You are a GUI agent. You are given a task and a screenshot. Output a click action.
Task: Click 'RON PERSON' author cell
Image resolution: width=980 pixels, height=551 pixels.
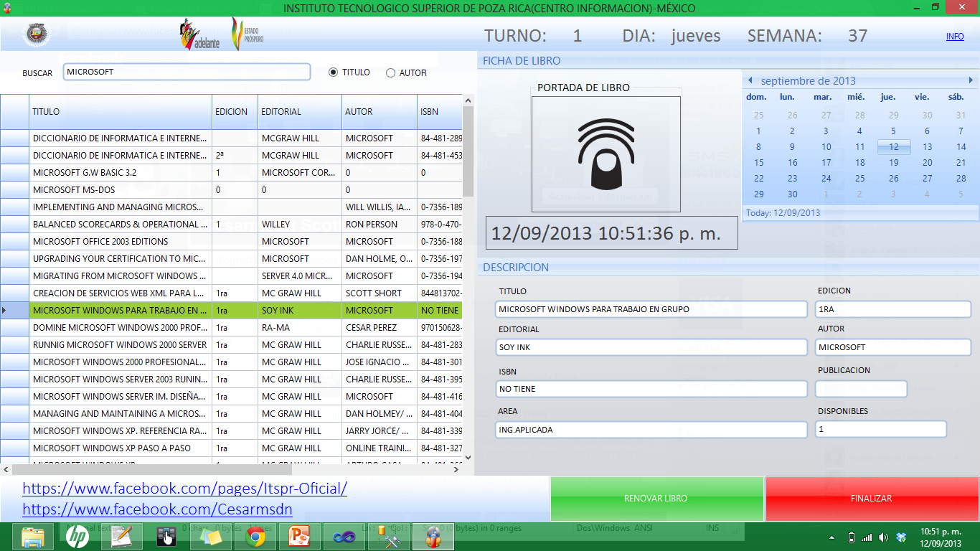click(x=380, y=225)
